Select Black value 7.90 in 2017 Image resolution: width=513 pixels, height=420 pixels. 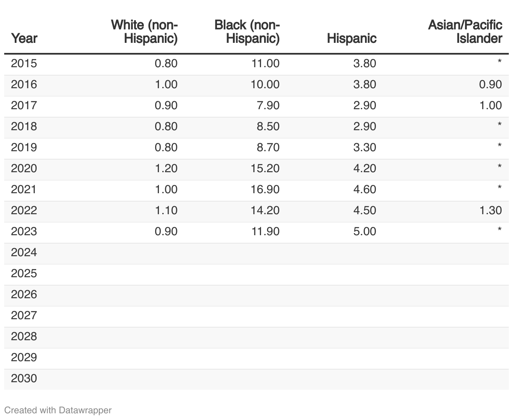(x=268, y=105)
